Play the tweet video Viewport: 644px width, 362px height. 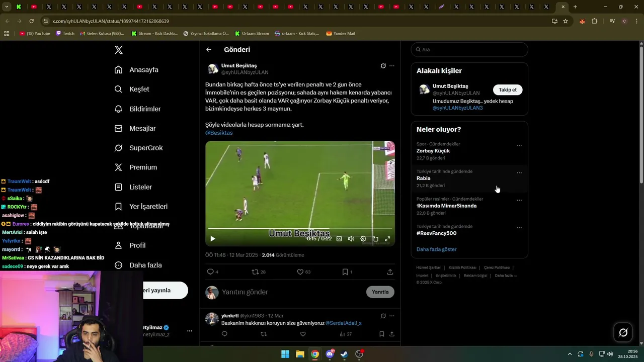click(x=212, y=239)
